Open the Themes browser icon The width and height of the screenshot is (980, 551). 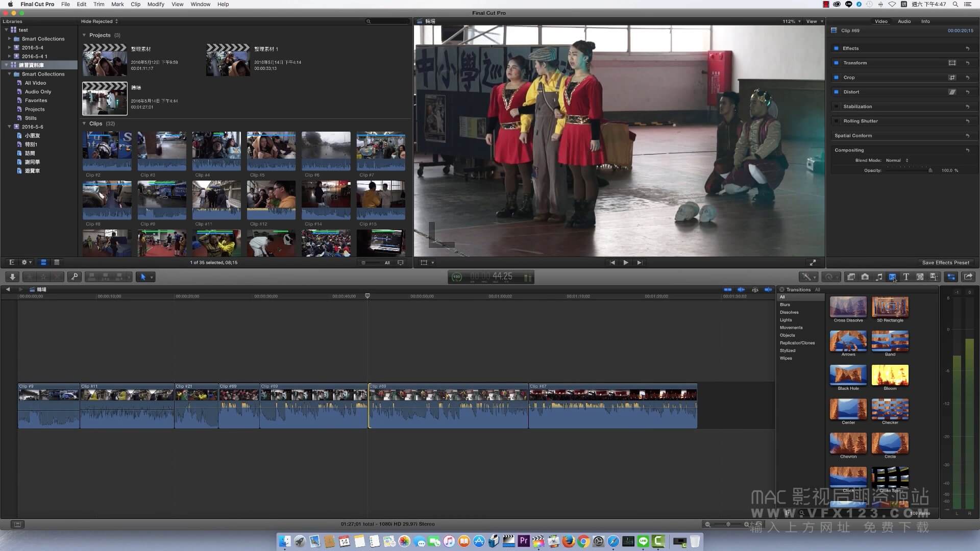coord(934,277)
